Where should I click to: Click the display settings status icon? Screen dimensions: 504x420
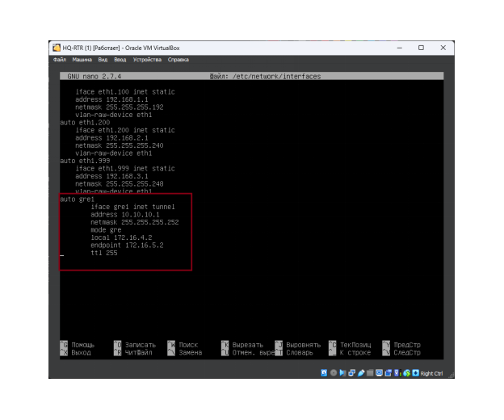[x=380, y=373]
